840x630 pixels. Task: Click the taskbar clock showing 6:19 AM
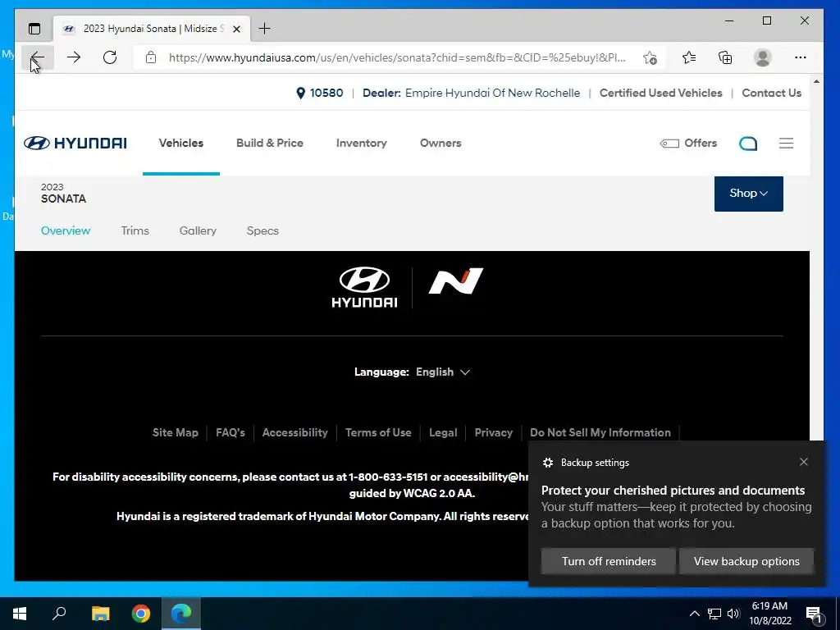tap(769, 614)
